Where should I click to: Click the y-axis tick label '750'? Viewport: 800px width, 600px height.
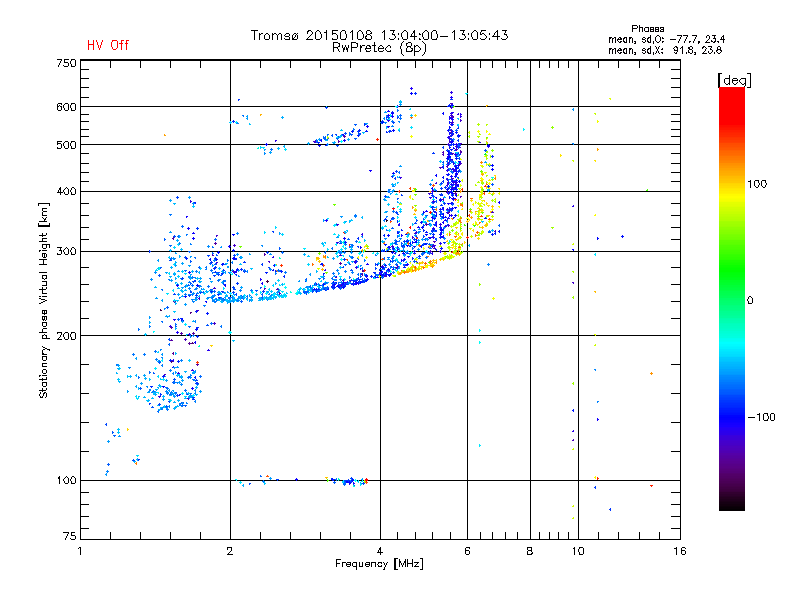66,63
